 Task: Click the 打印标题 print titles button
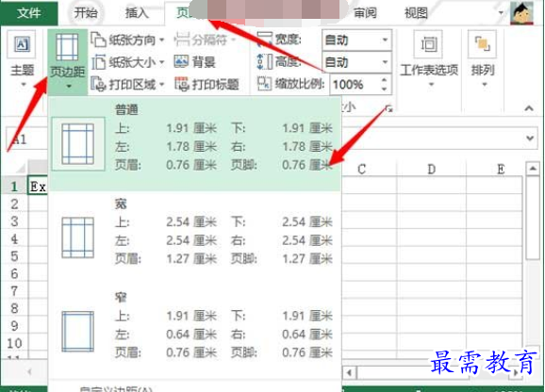206,85
